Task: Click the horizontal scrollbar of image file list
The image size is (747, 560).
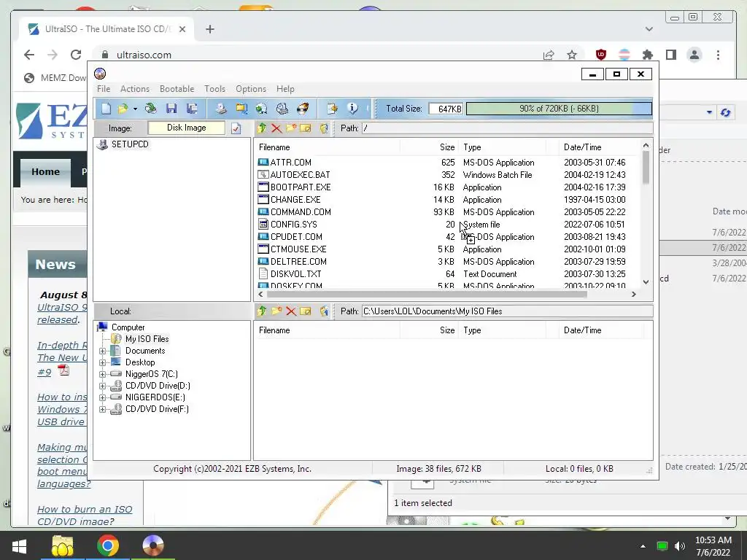Action: pos(426,295)
